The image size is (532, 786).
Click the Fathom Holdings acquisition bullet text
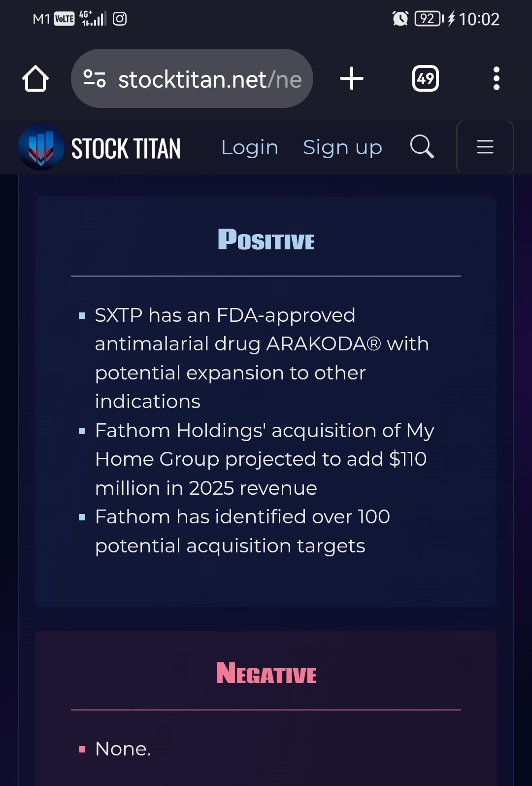pos(265,459)
